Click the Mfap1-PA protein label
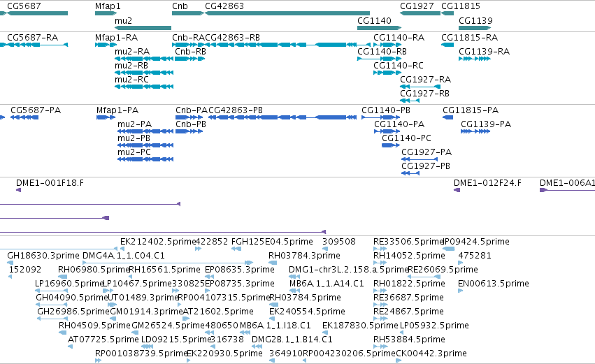The height and width of the screenshot is (364, 595). point(117,110)
